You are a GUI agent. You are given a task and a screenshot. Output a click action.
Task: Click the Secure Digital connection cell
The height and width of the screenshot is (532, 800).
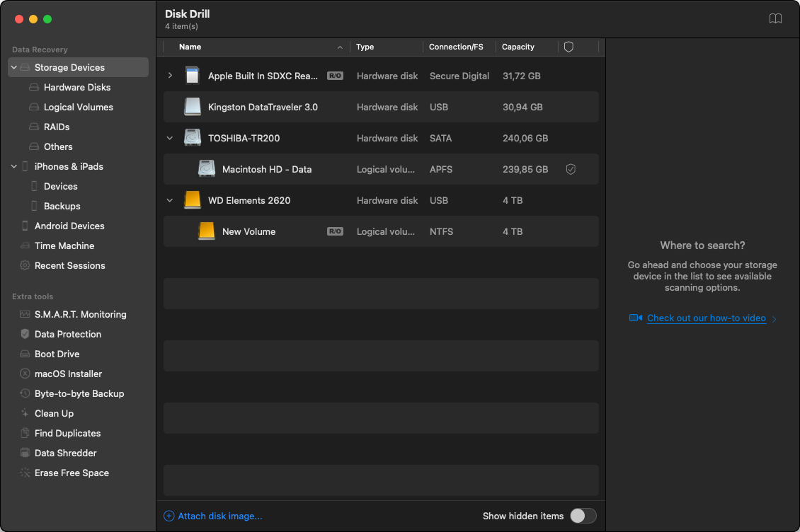click(x=459, y=76)
